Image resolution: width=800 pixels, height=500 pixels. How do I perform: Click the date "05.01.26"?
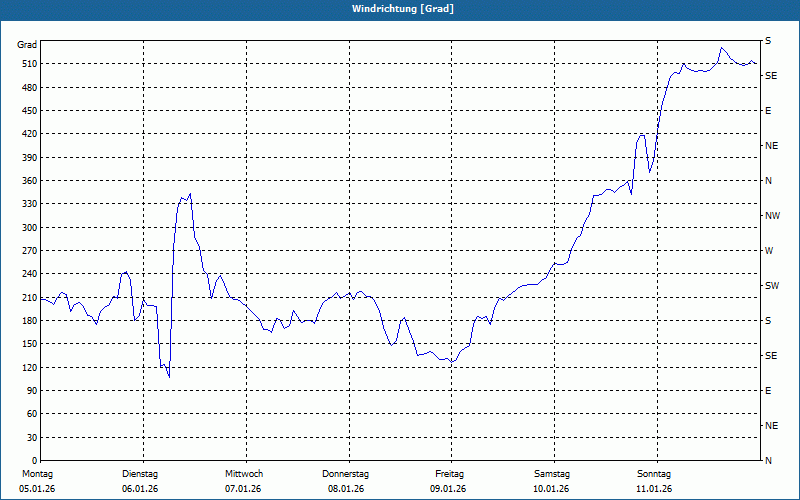pyautogui.click(x=37, y=489)
